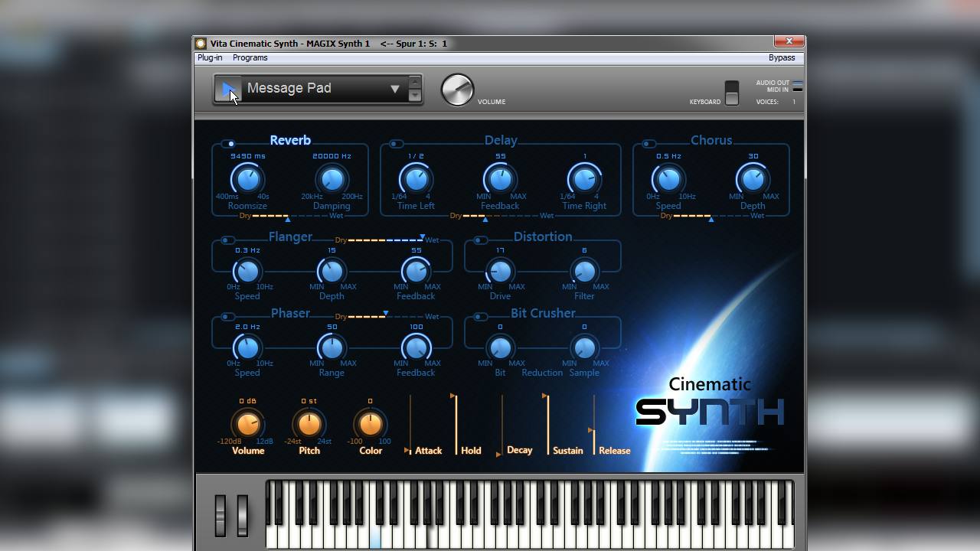The height and width of the screenshot is (551, 980).
Task: Click the orange Pitch knob
Action: [309, 424]
